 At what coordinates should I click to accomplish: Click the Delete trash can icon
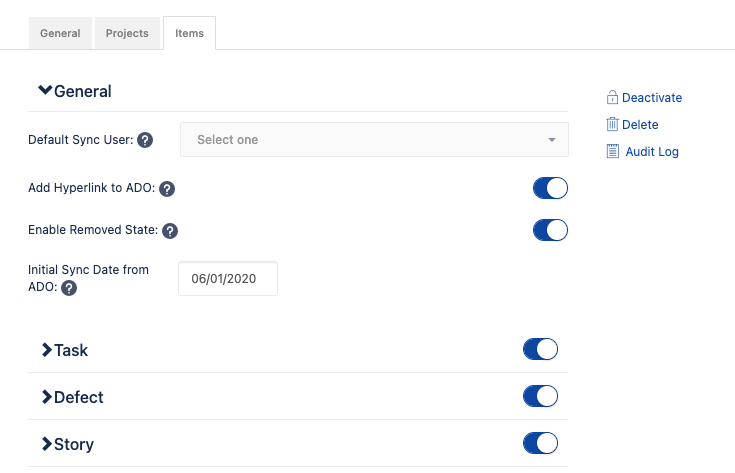[x=612, y=125]
